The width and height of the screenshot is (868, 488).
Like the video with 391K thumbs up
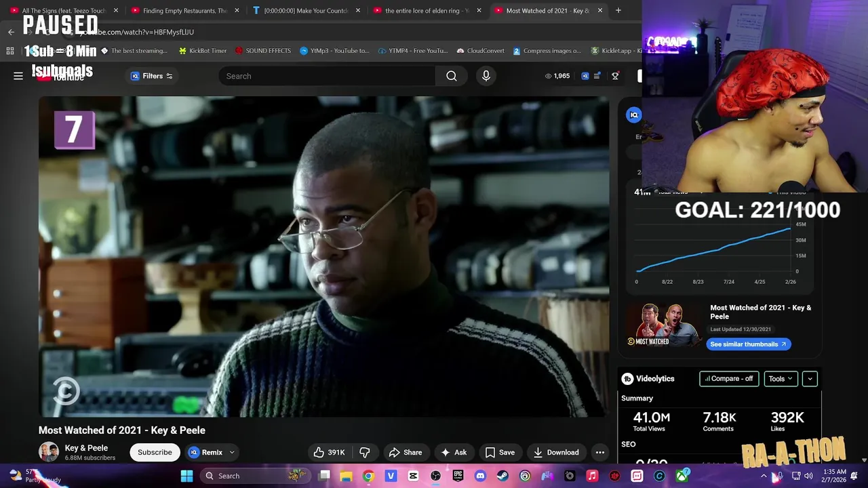330,452
